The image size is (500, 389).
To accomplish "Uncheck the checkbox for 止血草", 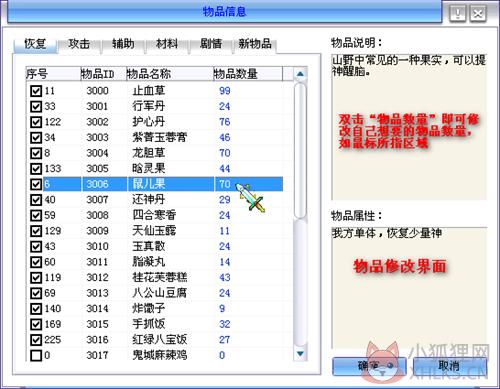I will pyautogui.click(x=36, y=91).
